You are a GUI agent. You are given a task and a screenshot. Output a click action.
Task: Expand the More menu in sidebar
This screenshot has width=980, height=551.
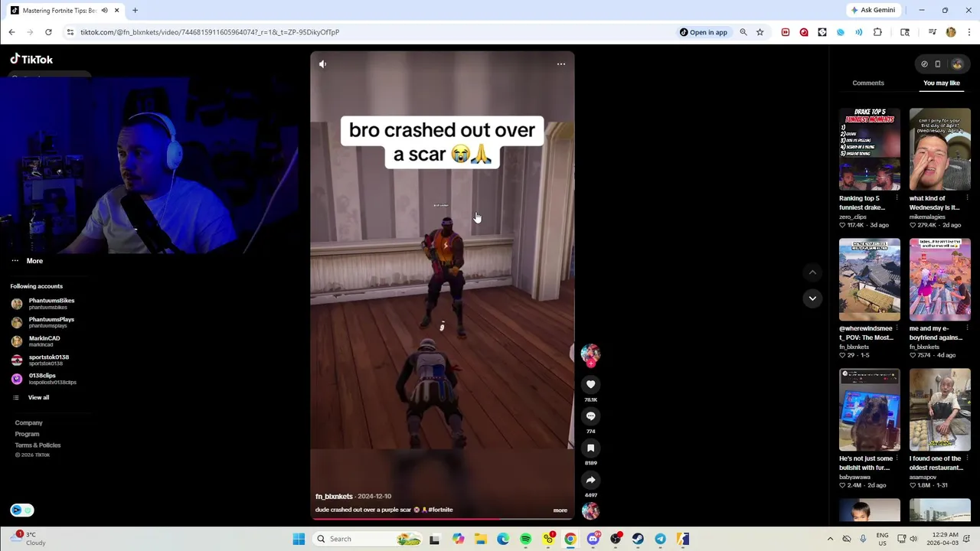pyautogui.click(x=28, y=261)
